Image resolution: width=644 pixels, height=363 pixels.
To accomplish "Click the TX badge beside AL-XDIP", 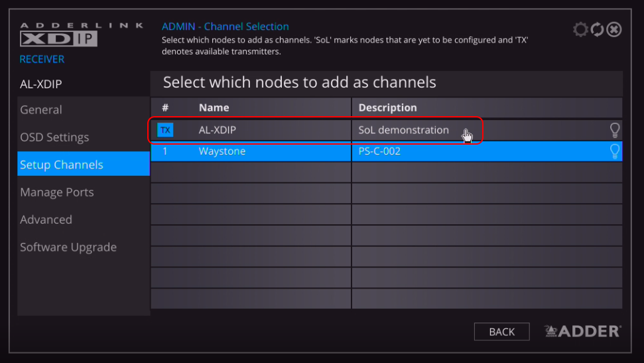I will [x=164, y=130].
